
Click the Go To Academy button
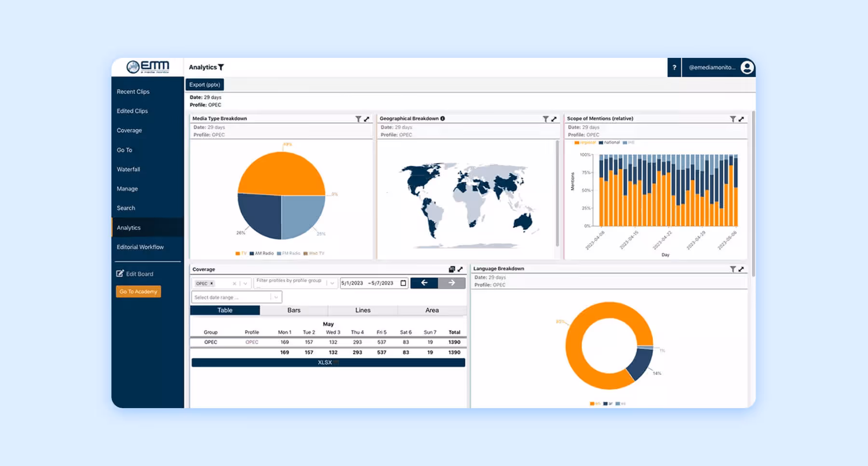(x=138, y=291)
